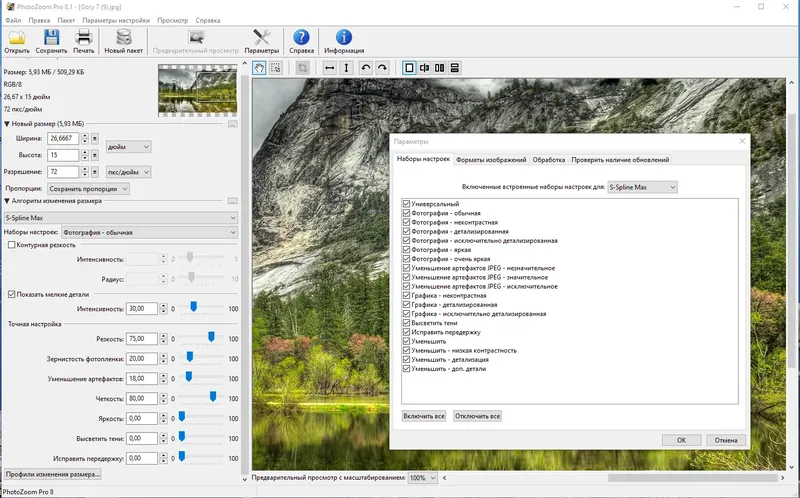The width and height of the screenshot is (800, 498).
Task: Flip the image horizontally
Action: (330, 68)
